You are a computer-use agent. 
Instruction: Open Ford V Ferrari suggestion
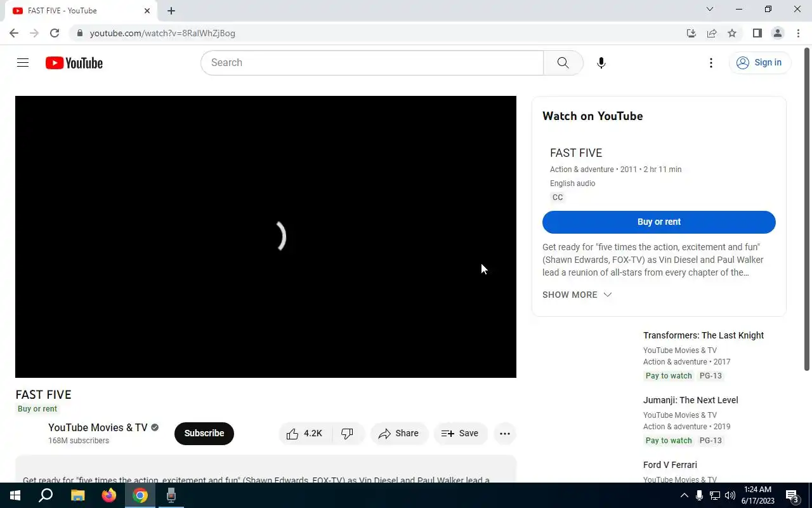670,465
